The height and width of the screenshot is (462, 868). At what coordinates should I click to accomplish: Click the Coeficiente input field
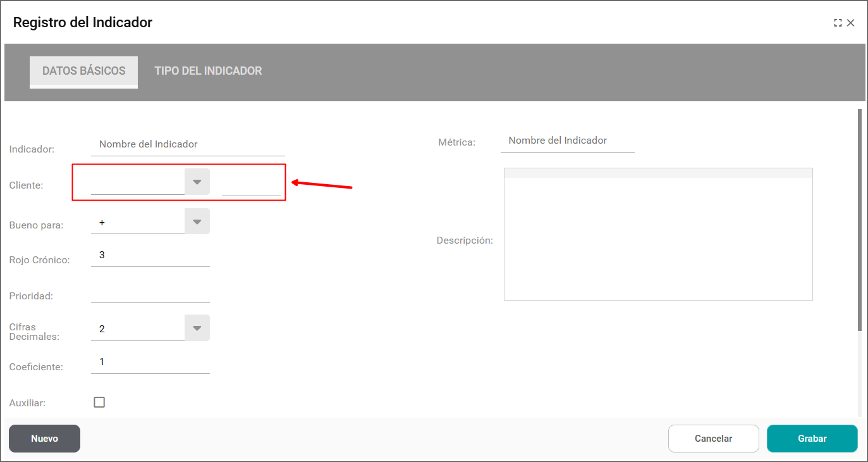pyautogui.click(x=150, y=363)
